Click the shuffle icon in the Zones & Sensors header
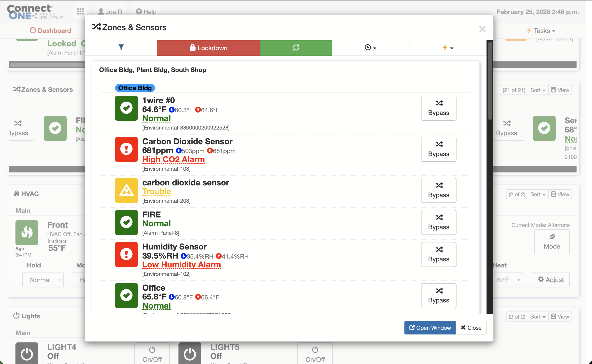Image resolution: width=592 pixels, height=364 pixels. (x=96, y=27)
